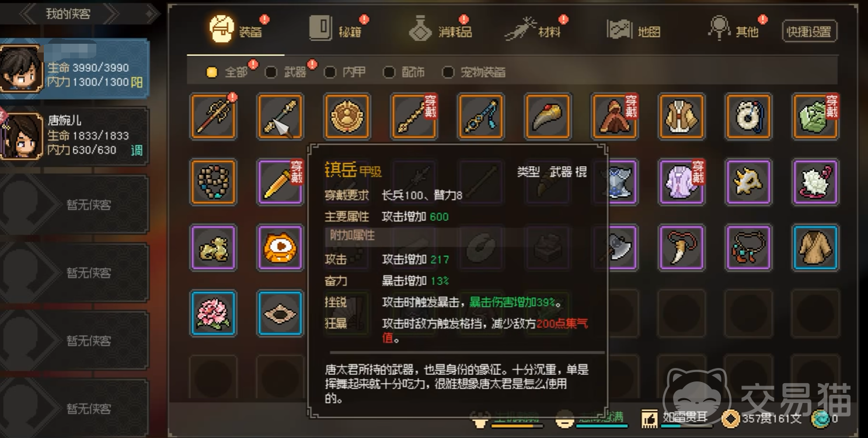The image size is (868, 438).
Task: Select the purple robe equipment
Action: [x=682, y=181]
